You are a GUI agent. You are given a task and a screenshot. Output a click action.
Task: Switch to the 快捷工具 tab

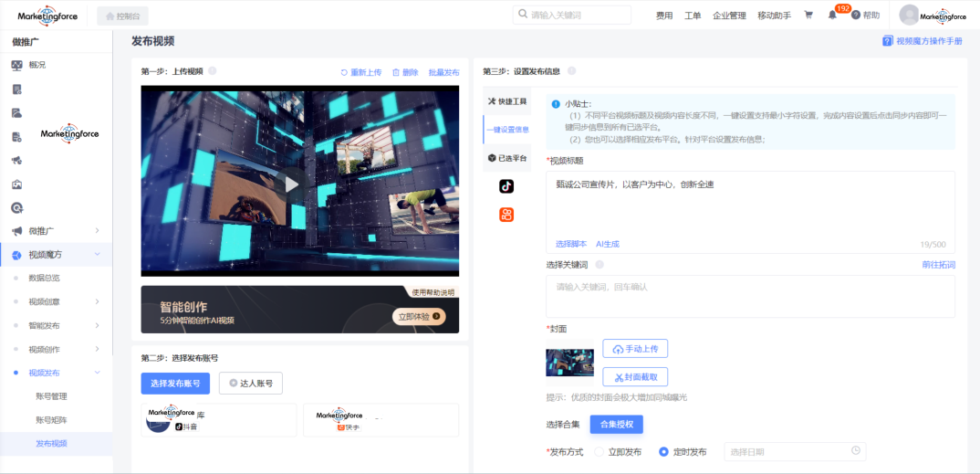[506, 101]
